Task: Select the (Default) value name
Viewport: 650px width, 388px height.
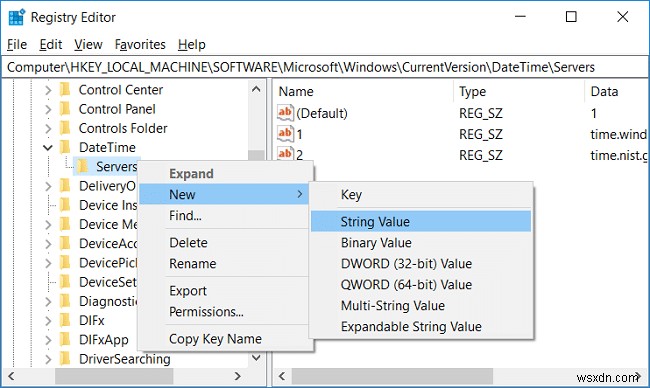Action: point(322,113)
